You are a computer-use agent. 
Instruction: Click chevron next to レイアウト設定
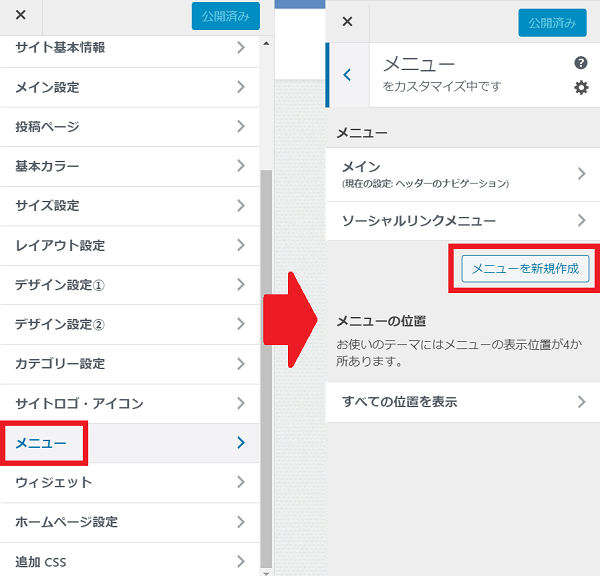(x=241, y=245)
